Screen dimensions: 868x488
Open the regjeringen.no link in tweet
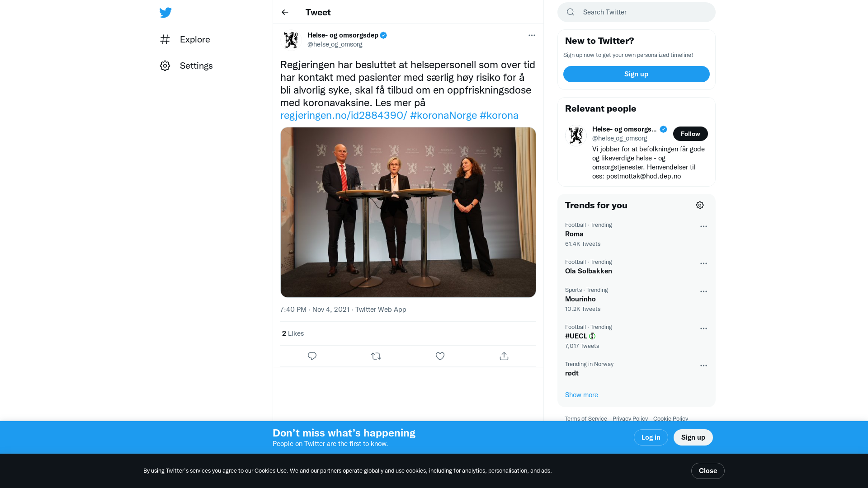click(344, 115)
